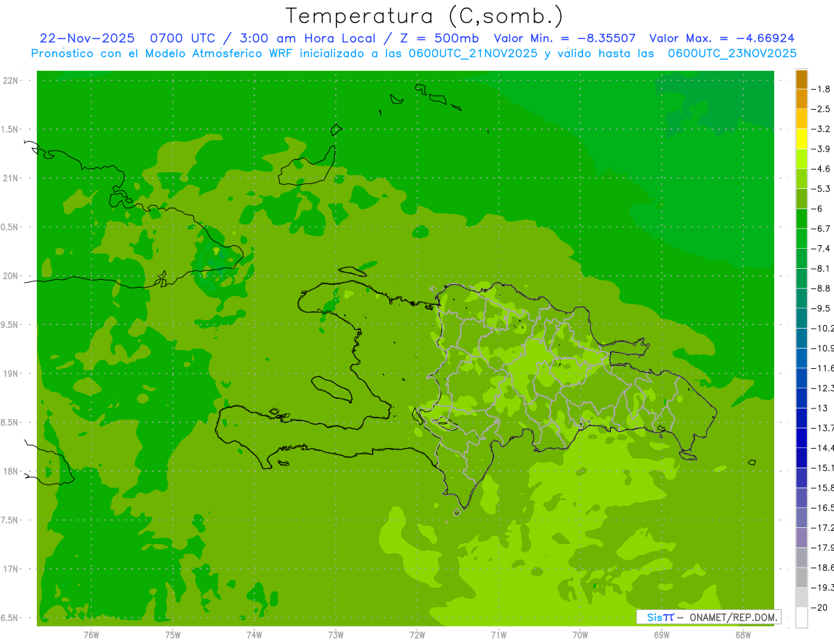834x644 pixels.
Task: Click the blue swatch between -11.6 and -12.3
Action: click(x=801, y=379)
